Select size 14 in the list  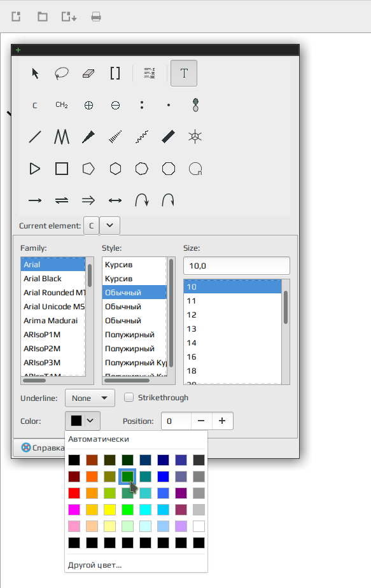pos(232,343)
